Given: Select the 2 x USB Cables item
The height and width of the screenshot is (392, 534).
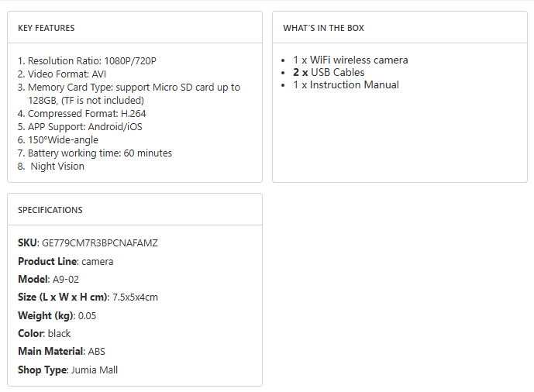Looking at the screenshot, I should click(329, 72).
